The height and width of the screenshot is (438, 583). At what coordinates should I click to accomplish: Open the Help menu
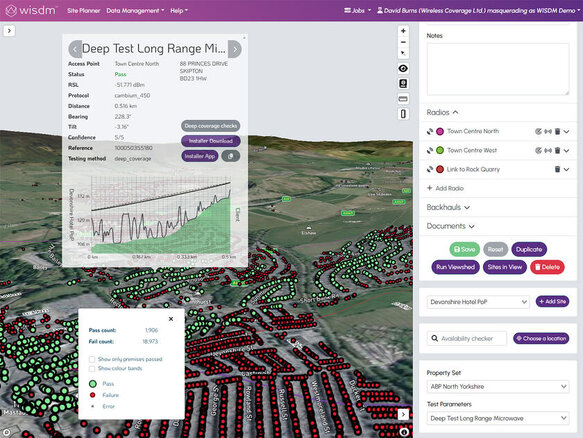[179, 11]
